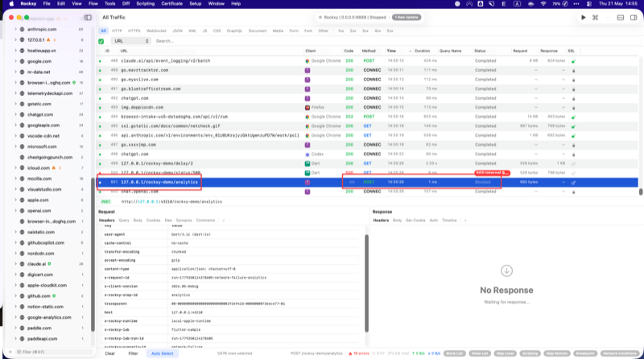Expand the apple.com domain row
Image resolution: width=644 pixels, height=359 pixels.
tap(15, 200)
